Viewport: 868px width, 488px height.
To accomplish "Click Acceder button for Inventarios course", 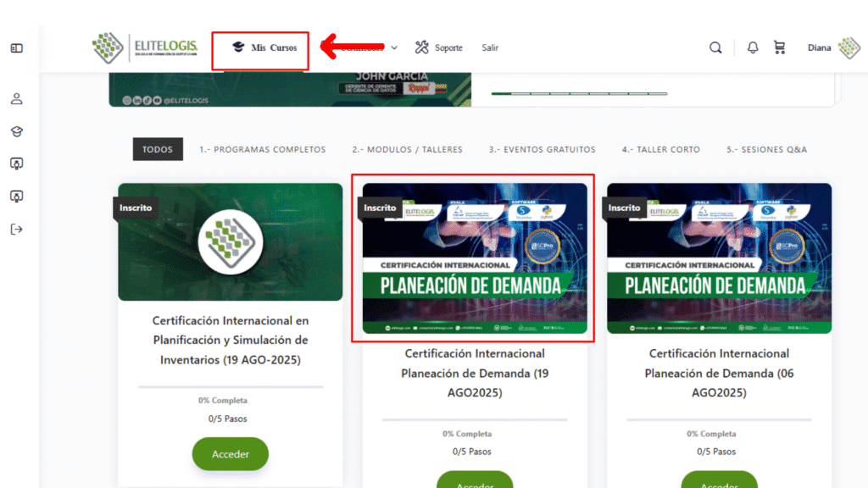I will [231, 454].
